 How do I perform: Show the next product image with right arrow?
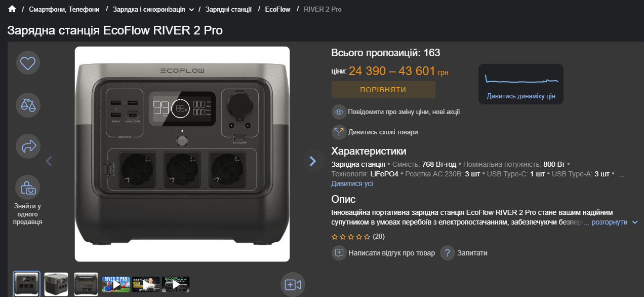coord(312,161)
